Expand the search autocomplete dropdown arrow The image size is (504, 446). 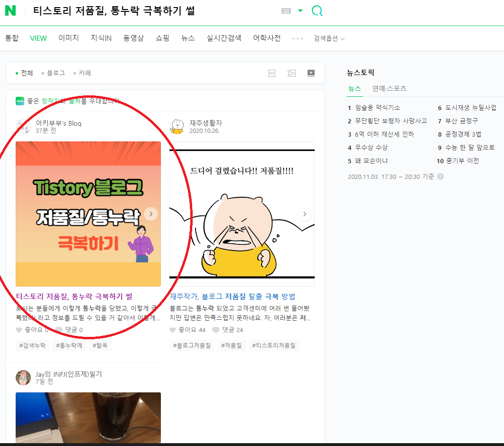click(300, 10)
